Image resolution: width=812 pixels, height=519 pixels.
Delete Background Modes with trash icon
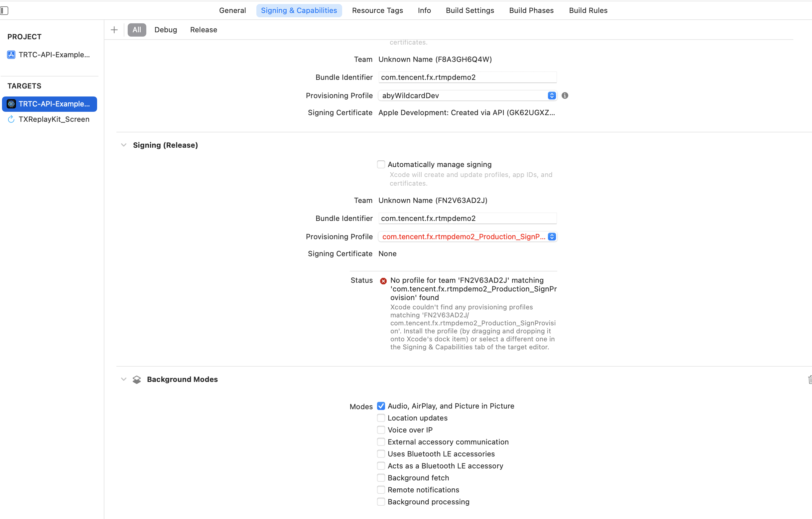coord(809,380)
